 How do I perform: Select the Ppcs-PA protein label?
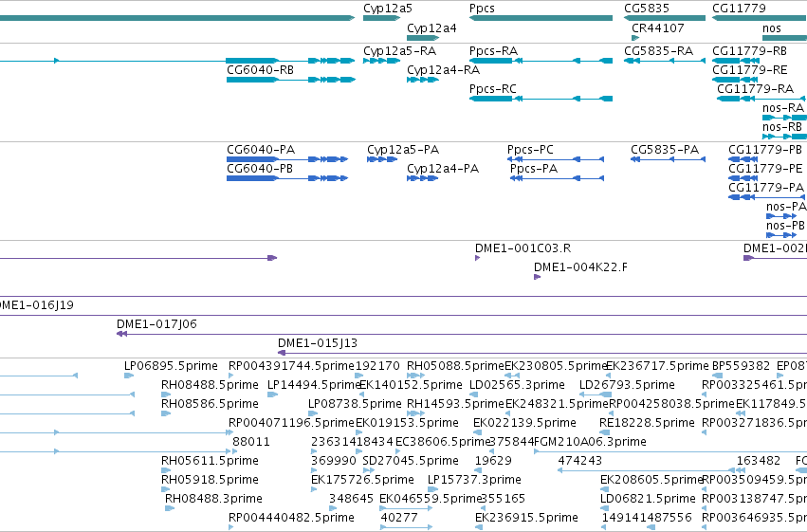[534, 169]
